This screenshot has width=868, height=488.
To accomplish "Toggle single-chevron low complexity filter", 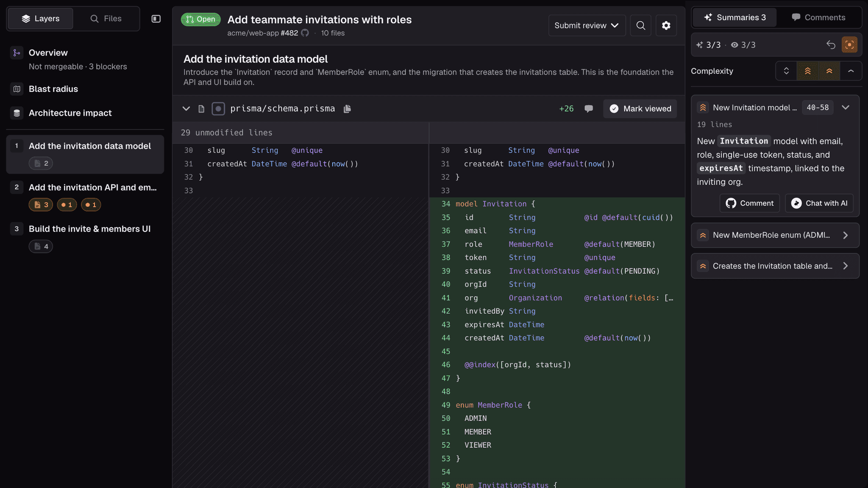I will pos(851,71).
